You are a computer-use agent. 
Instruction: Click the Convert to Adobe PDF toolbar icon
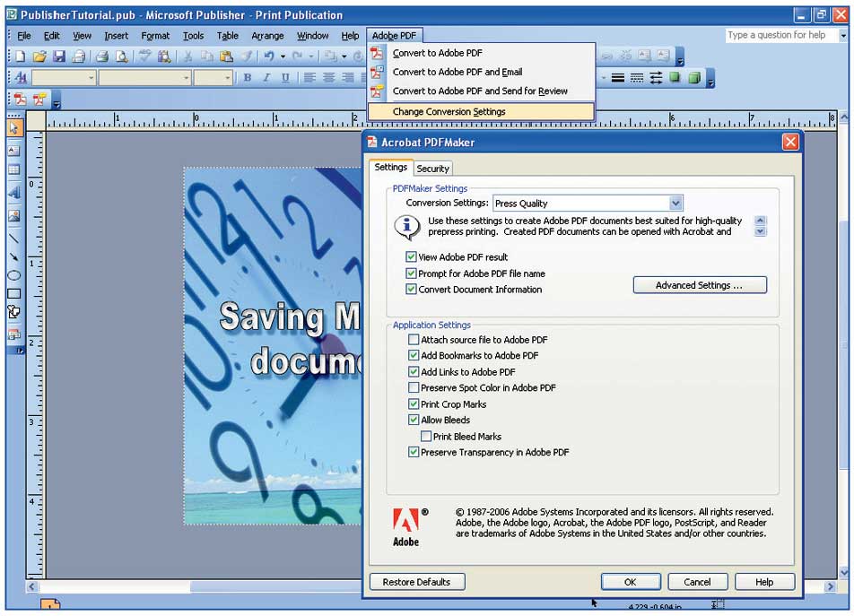20,99
